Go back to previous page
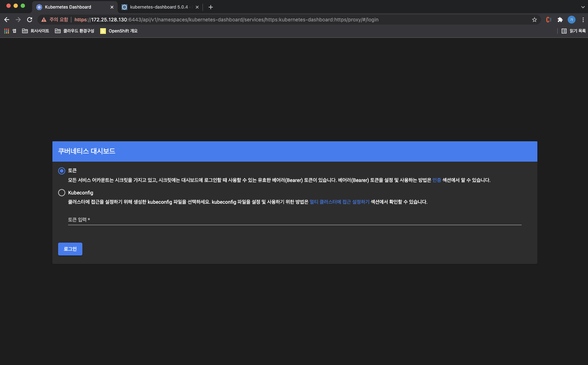 pyautogui.click(x=7, y=20)
